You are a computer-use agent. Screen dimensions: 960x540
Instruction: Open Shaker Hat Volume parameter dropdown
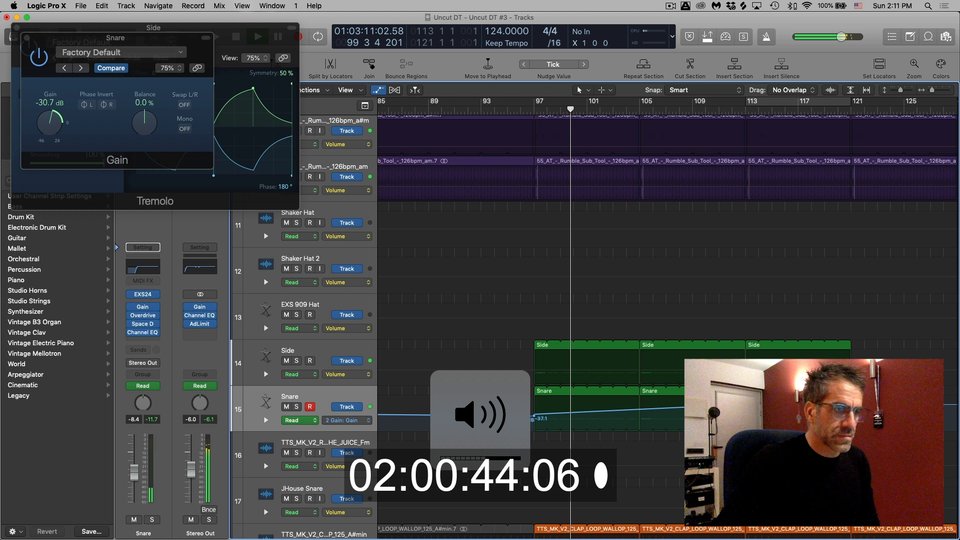(x=347, y=236)
